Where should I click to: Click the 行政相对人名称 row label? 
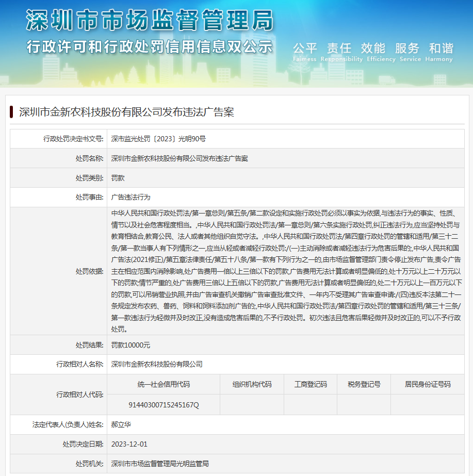(80, 364)
